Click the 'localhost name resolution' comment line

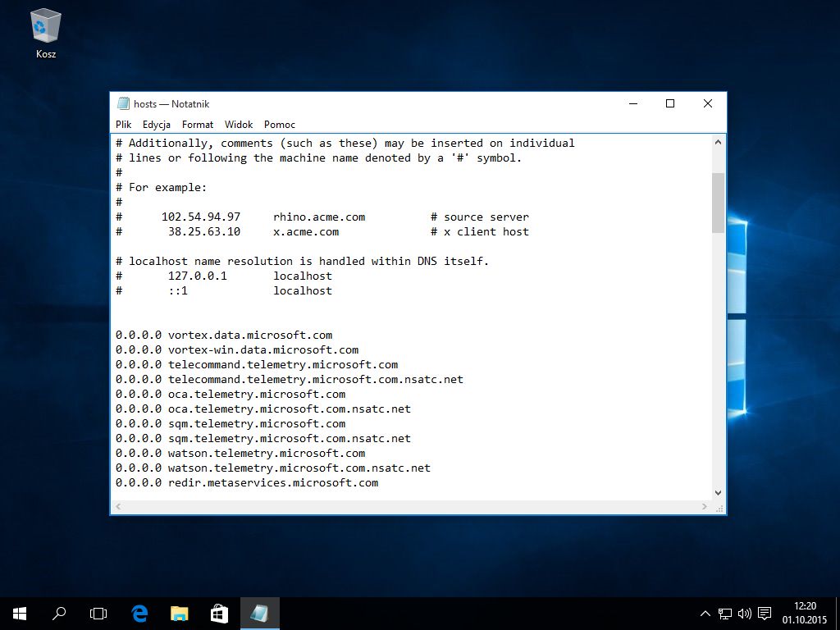[302, 261]
